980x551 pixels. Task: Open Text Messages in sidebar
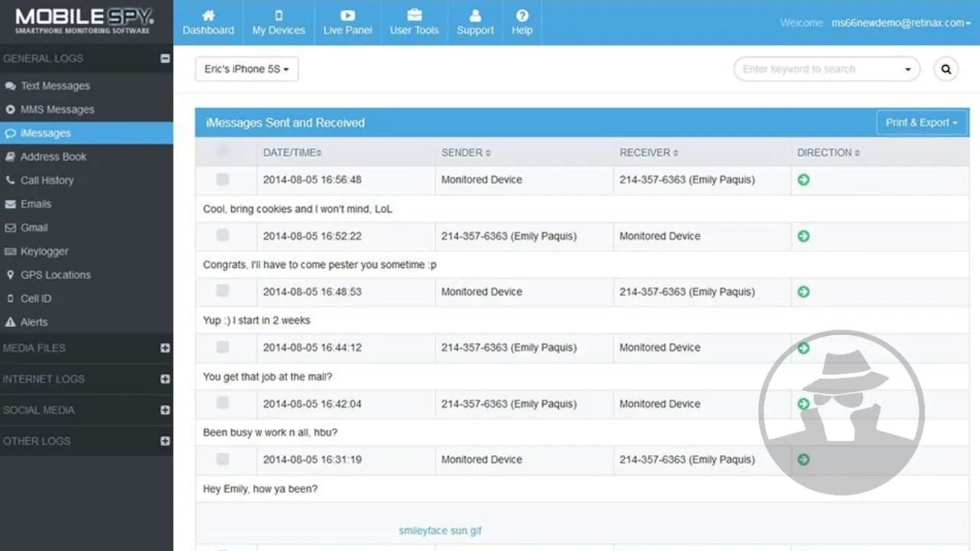coord(87,86)
